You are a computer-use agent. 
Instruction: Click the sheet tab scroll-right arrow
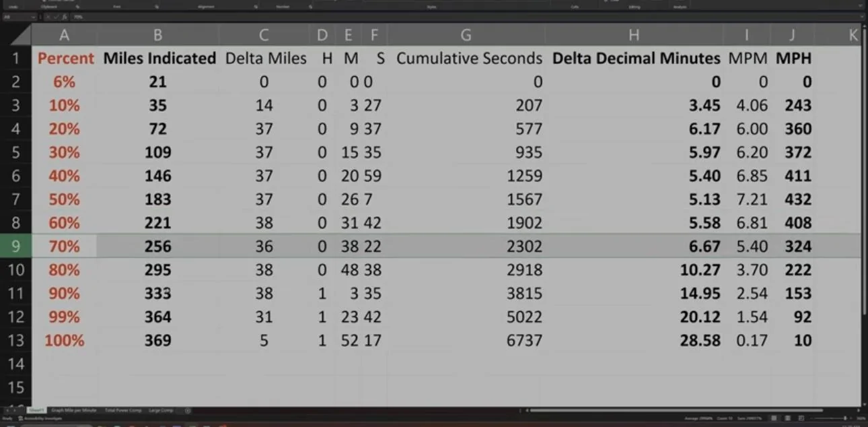point(15,410)
